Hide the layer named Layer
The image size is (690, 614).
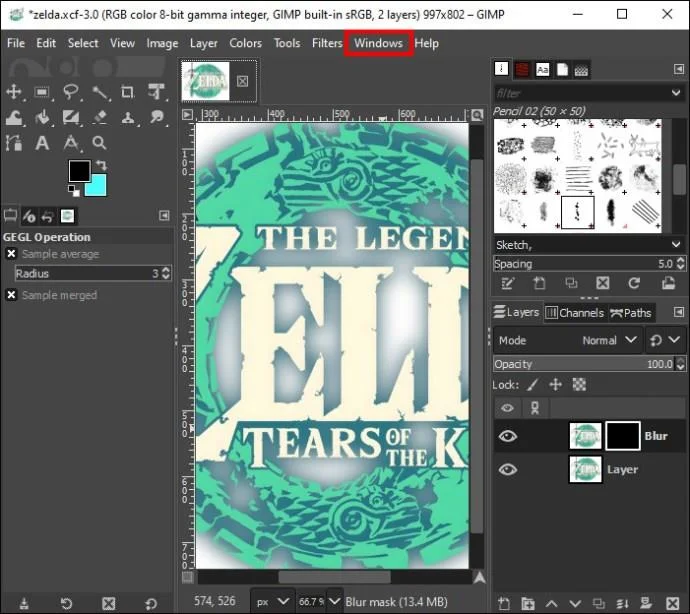pyautogui.click(x=507, y=470)
